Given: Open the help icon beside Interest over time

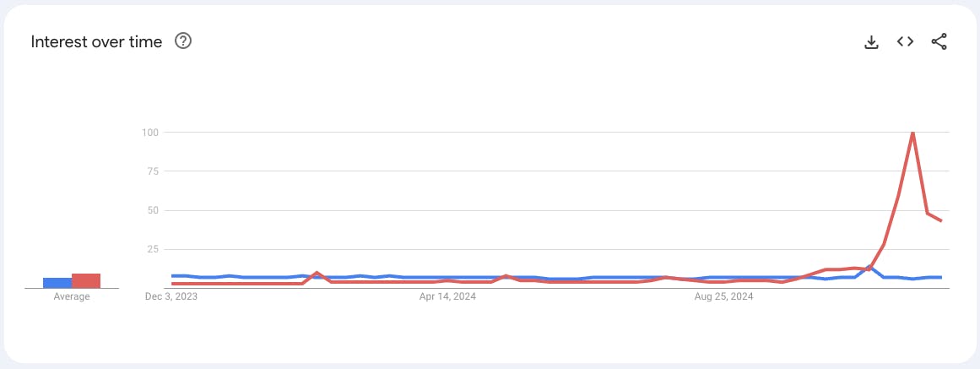Looking at the screenshot, I should 183,41.
